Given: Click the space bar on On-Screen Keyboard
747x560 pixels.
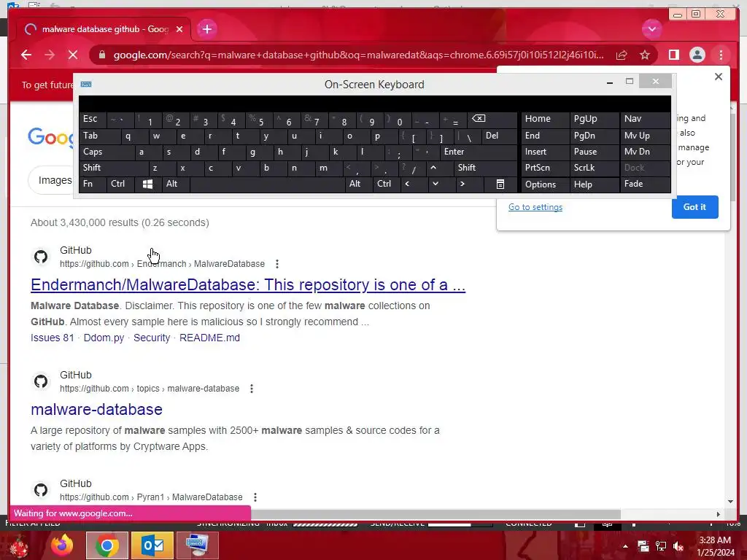Looking at the screenshot, I should [x=267, y=184].
